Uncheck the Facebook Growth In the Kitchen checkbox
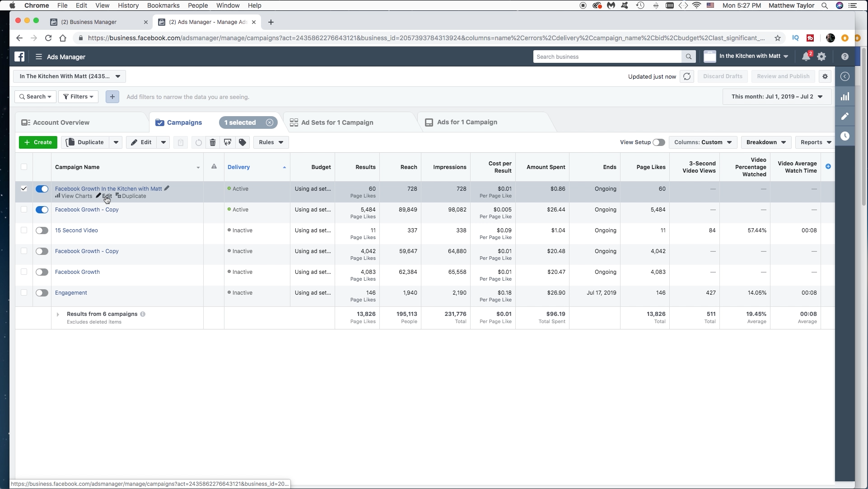Image resolution: width=868 pixels, height=489 pixels. (24, 188)
